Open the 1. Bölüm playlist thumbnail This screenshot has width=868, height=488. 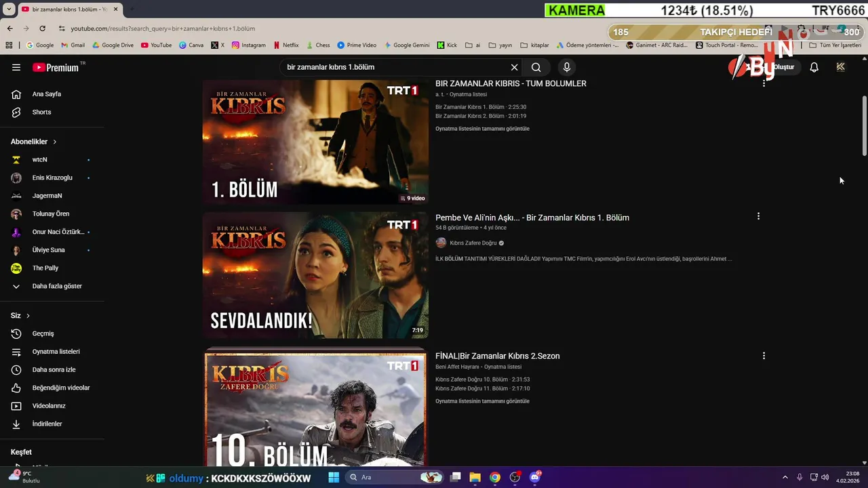(315, 142)
